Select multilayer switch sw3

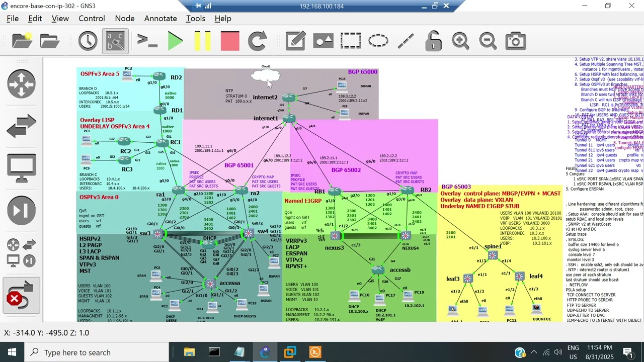point(159,234)
